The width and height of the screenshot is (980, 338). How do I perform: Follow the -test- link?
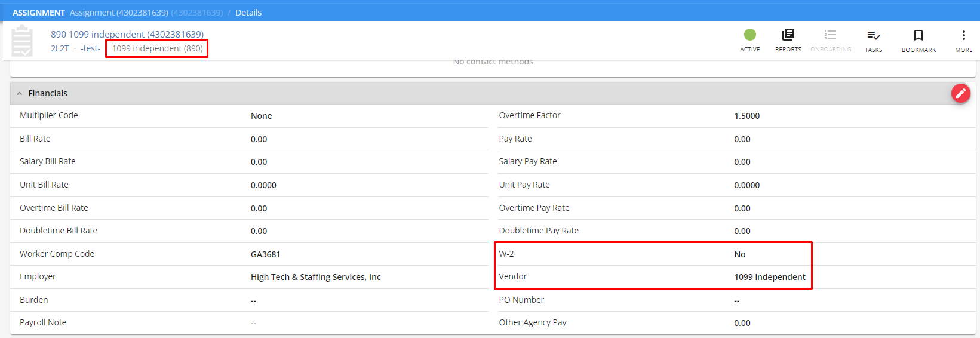[x=91, y=48]
